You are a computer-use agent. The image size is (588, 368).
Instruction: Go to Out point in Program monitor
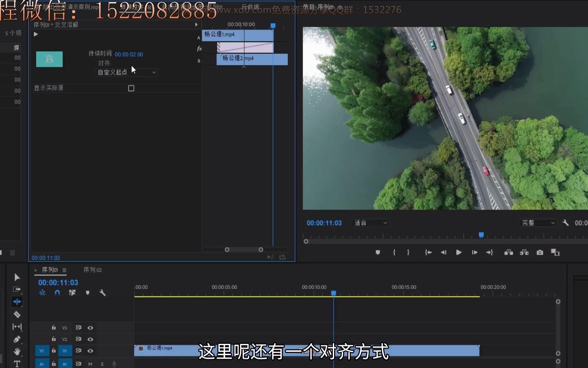coord(490,252)
